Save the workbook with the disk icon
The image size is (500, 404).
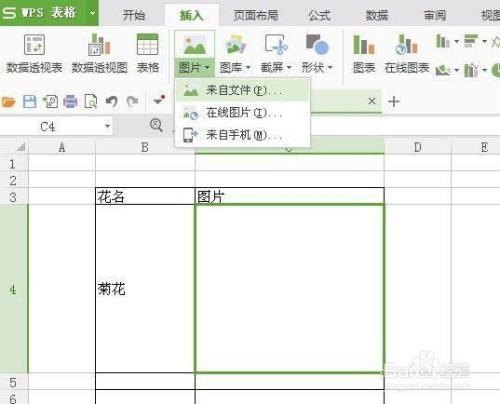[x=29, y=101]
